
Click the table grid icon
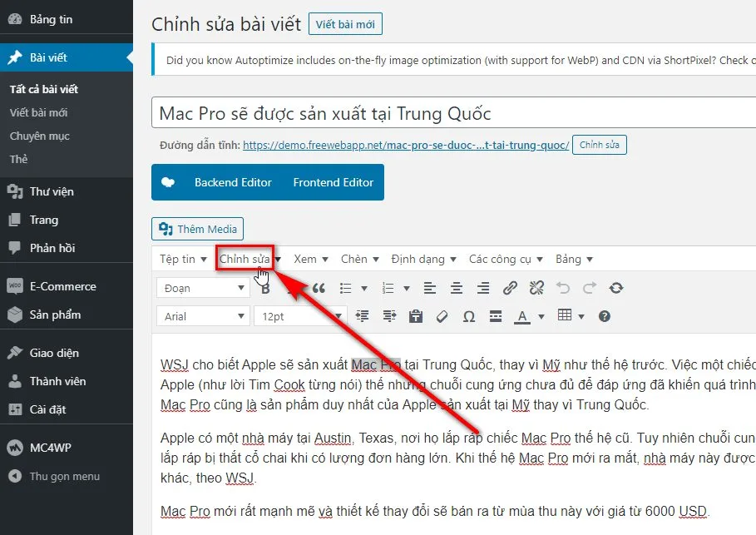[x=565, y=315]
